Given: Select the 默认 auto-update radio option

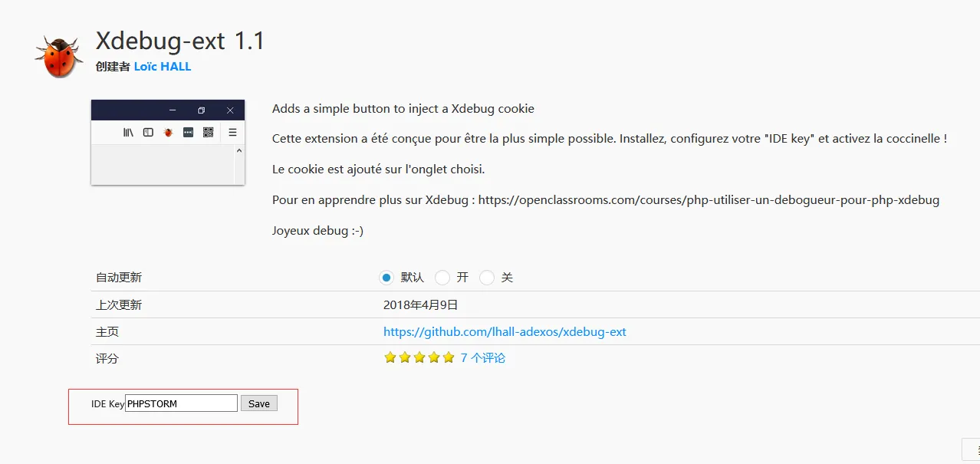Looking at the screenshot, I should [x=386, y=278].
